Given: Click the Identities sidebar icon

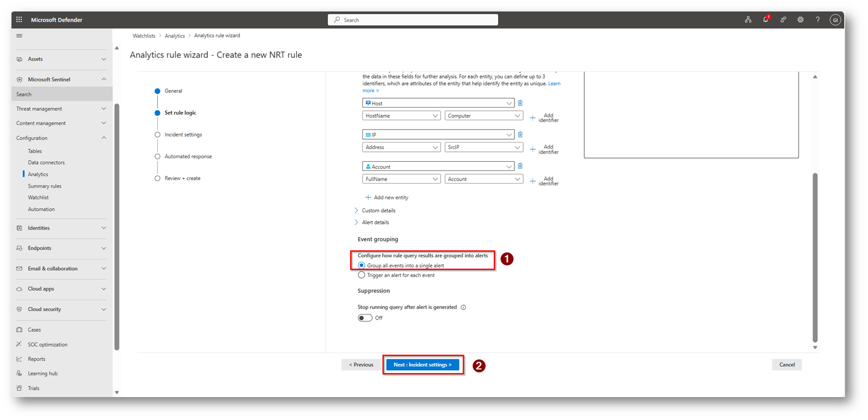Looking at the screenshot, I should (19, 228).
